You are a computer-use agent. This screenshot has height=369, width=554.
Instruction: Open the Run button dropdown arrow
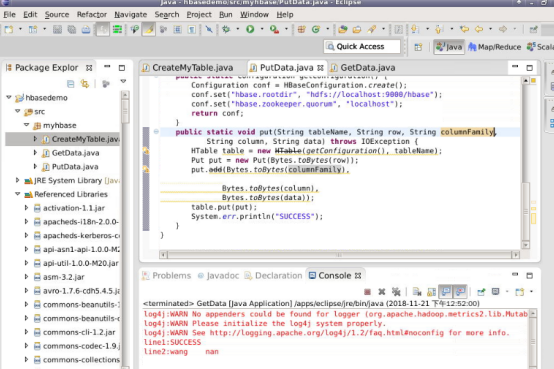click(x=262, y=29)
